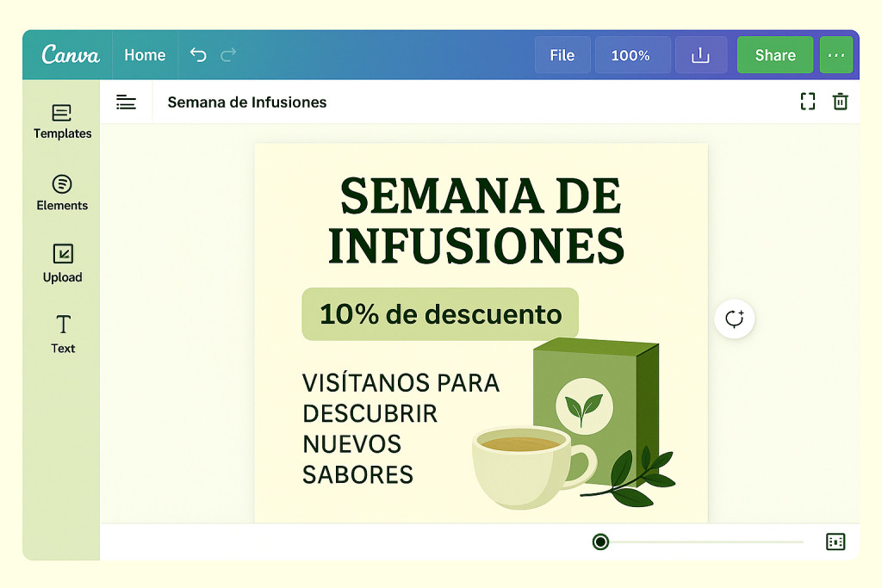Click the Canva logo
882x588 pixels.
pos(70,54)
